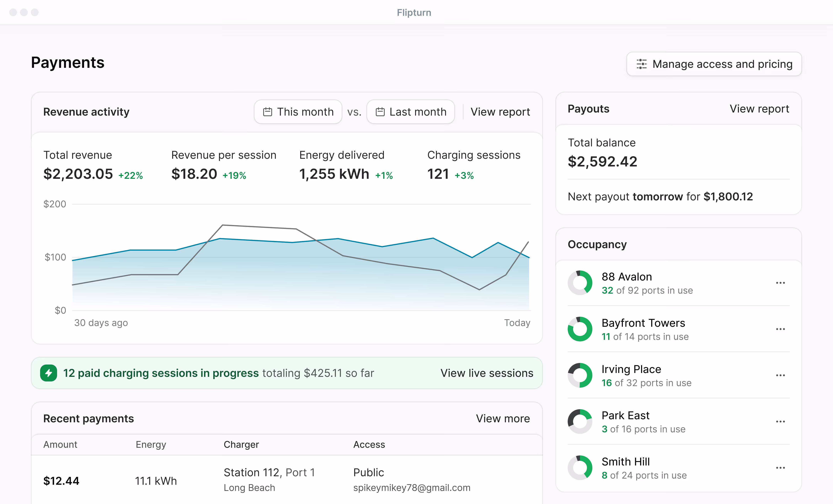Switch comparison to Last month

coord(410,112)
